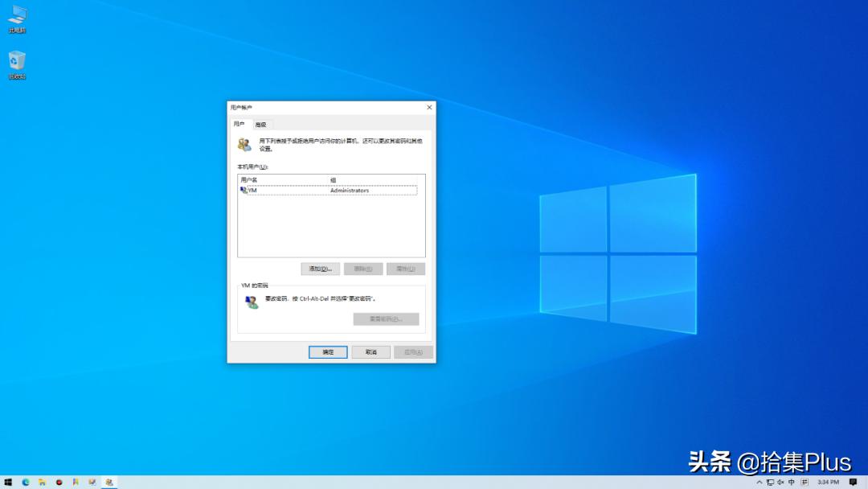Switch the 中 input language indicator
The height and width of the screenshot is (489, 868).
[x=791, y=483]
